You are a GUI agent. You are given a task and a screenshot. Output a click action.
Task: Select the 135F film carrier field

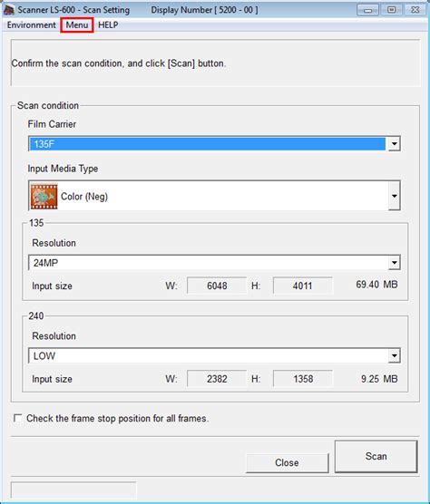(208, 144)
